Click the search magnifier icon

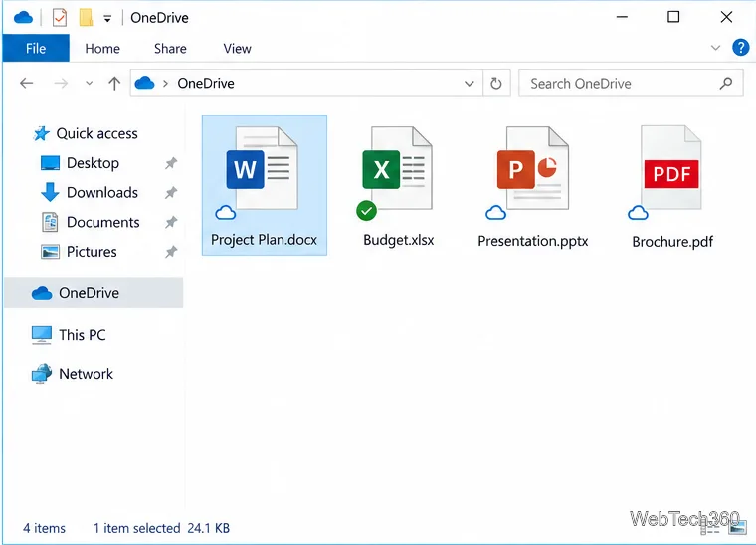pos(726,84)
